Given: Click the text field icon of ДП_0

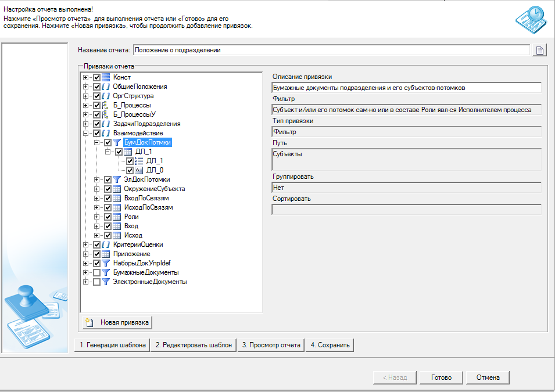Looking at the screenshot, I should click(139, 170).
